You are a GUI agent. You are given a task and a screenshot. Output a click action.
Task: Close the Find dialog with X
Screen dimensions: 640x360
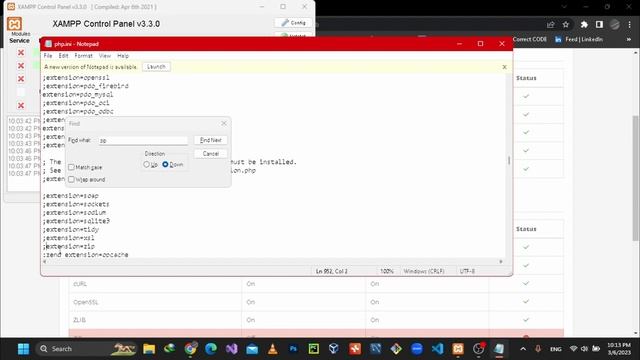[224, 123]
